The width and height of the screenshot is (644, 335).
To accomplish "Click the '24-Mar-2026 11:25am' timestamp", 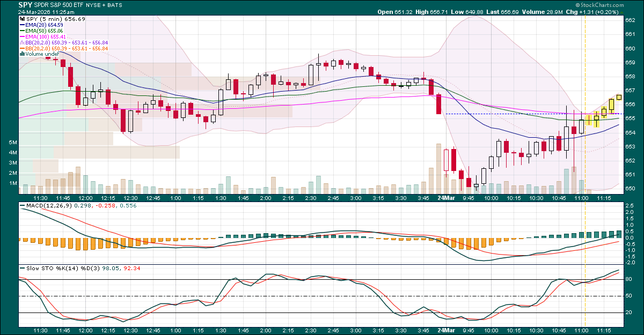I will 45,12.
